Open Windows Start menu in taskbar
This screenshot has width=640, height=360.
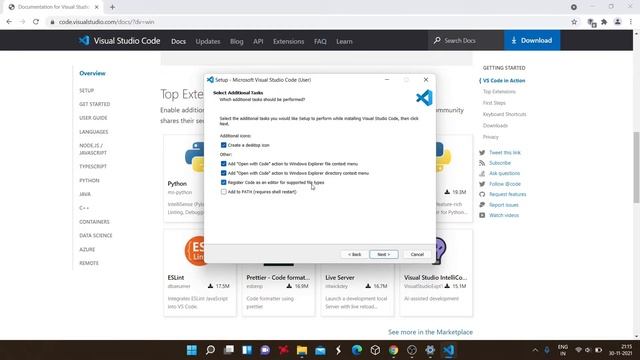point(191,350)
